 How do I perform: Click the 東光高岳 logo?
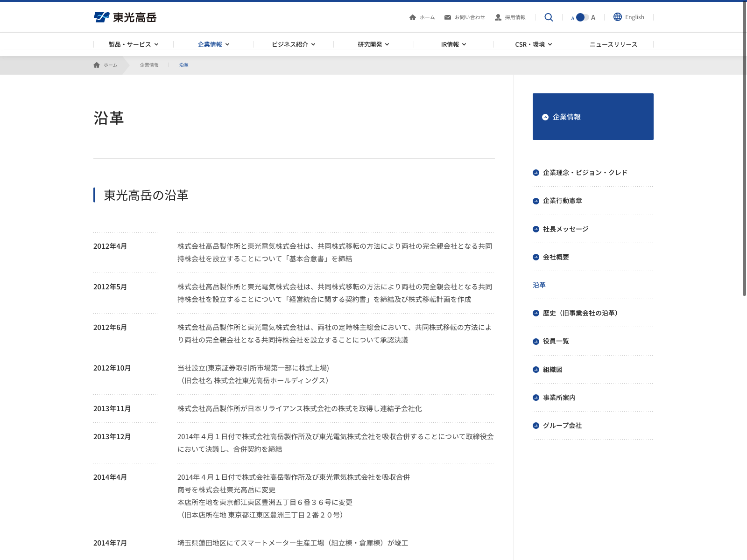[125, 17]
